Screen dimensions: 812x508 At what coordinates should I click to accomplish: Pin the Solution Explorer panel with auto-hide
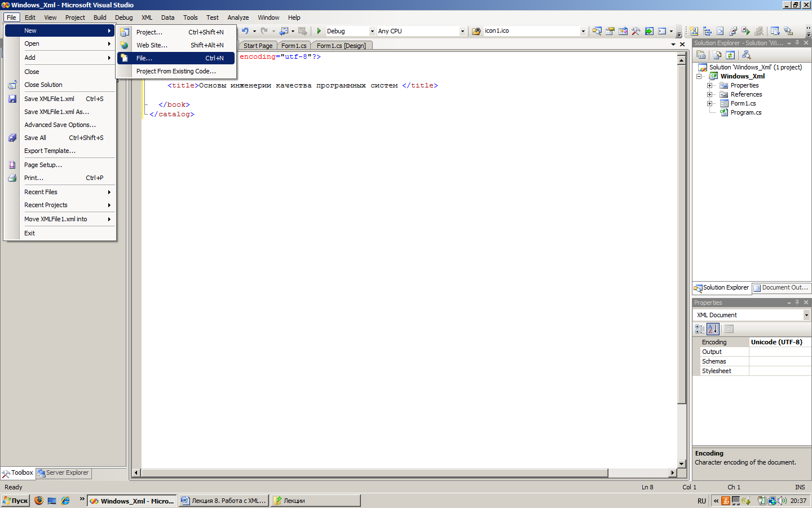[797, 43]
